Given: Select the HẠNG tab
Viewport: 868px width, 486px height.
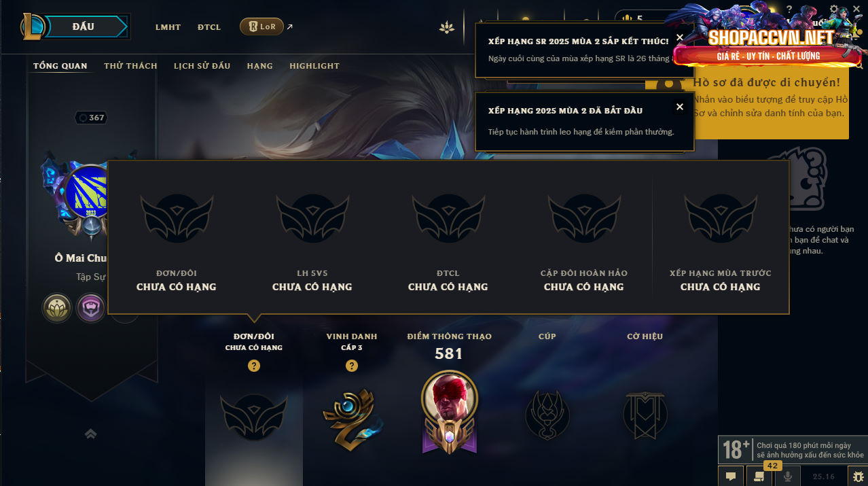Looking at the screenshot, I should click(259, 66).
